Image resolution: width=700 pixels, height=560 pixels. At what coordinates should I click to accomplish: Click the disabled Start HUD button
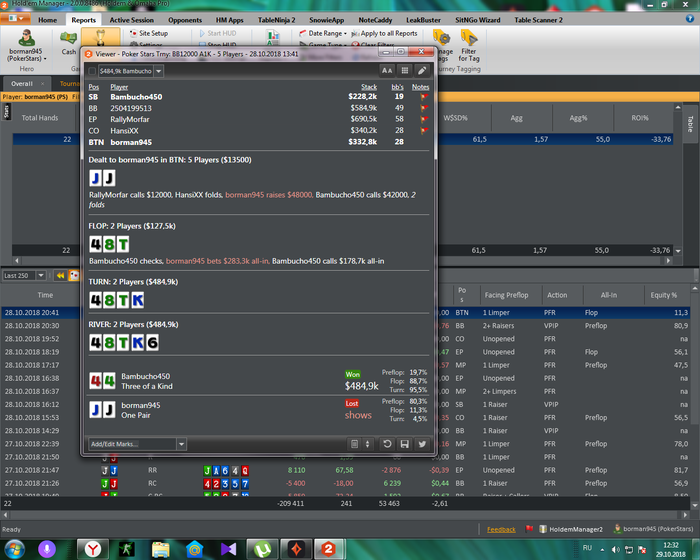[217, 33]
